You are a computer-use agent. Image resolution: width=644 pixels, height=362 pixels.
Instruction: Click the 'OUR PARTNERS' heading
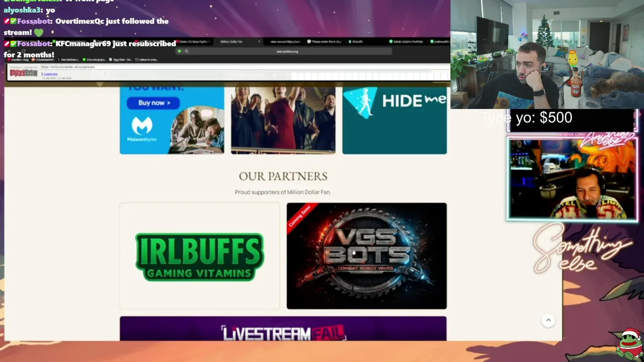[283, 176]
